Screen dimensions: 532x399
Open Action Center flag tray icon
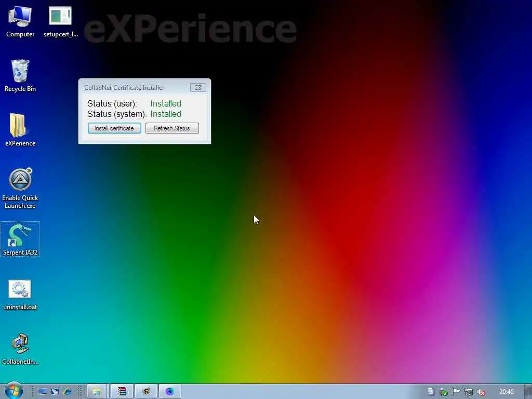456,392
